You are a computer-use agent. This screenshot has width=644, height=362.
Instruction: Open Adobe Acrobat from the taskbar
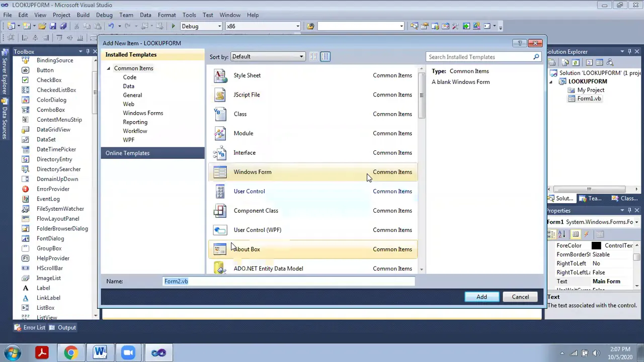[x=42, y=353]
